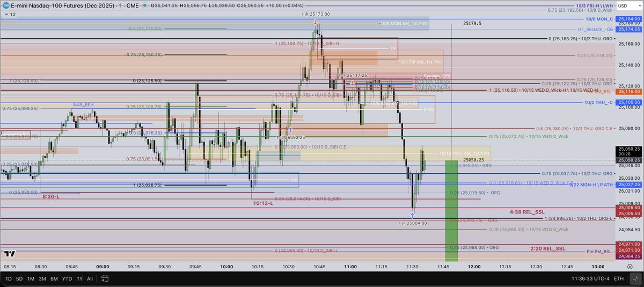Viewport: 644px width, 287px height.
Task: Click the '10/2 THU_-C' line label
Action: [598, 102]
